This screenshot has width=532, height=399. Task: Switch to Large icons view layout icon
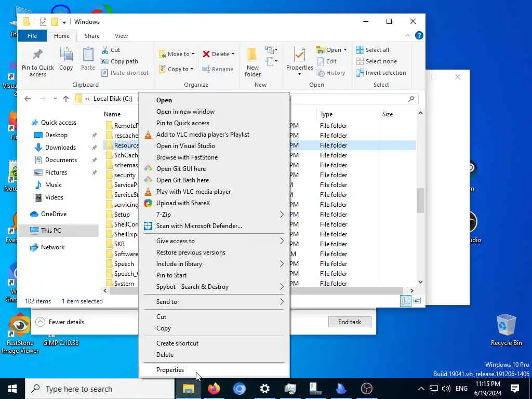[x=417, y=301]
